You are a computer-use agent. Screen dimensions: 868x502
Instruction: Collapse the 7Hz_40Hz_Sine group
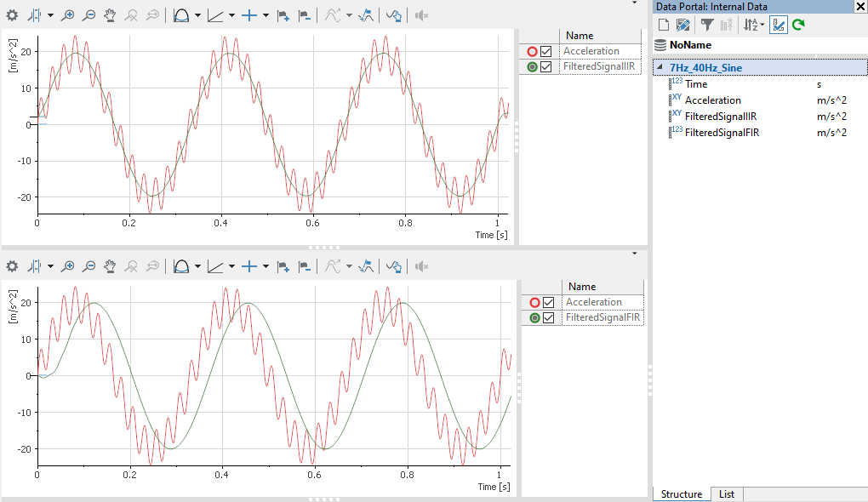pos(660,67)
